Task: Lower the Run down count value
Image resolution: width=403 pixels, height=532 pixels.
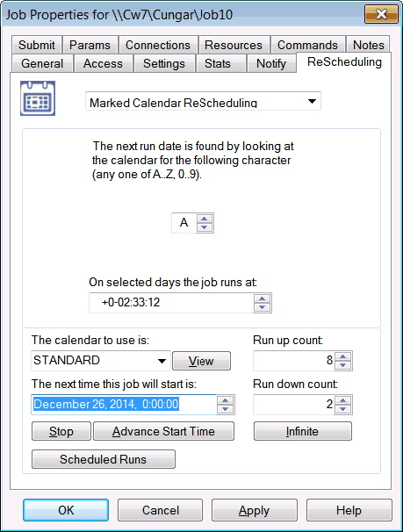Action: 343,409
